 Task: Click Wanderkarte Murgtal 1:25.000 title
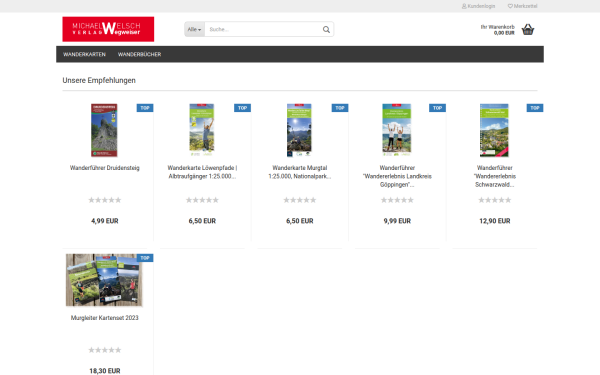point(300,172)
